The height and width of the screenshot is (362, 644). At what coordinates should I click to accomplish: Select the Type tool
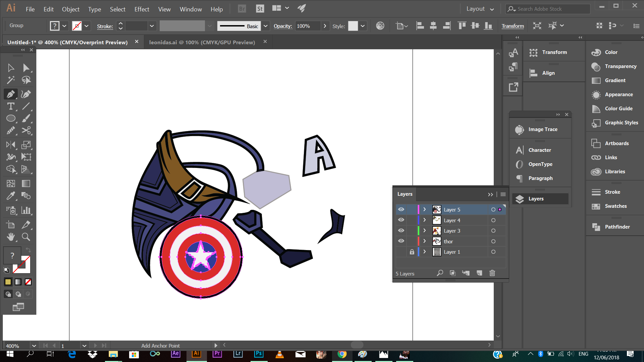(11, 106)
